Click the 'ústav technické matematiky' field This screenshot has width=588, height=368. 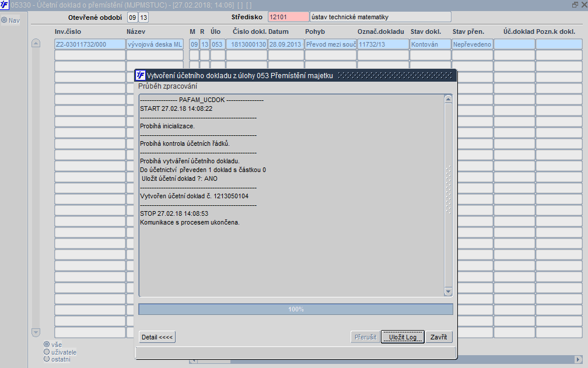click(x=380, y=17)
